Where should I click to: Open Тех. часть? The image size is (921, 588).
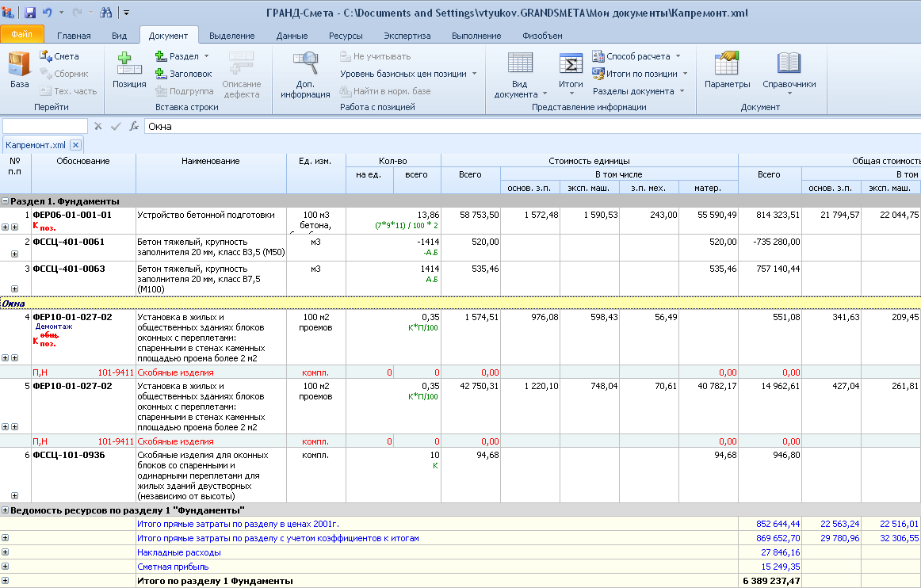tap(68, 91)
